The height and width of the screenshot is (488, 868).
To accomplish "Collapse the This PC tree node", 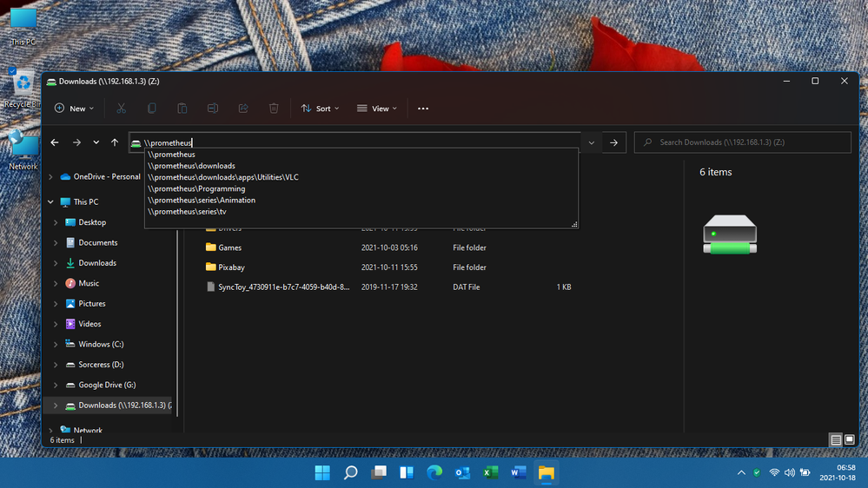I will [50, 202].
